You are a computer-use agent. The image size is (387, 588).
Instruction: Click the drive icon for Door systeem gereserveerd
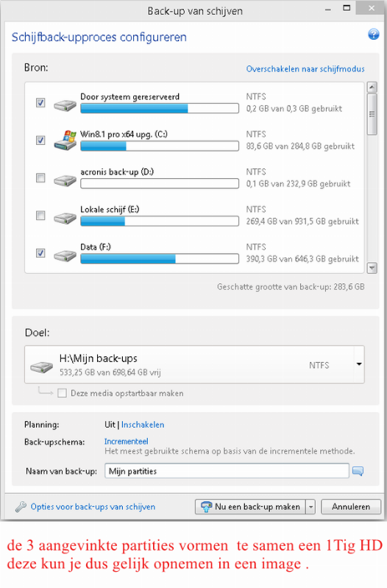point(65,105)
